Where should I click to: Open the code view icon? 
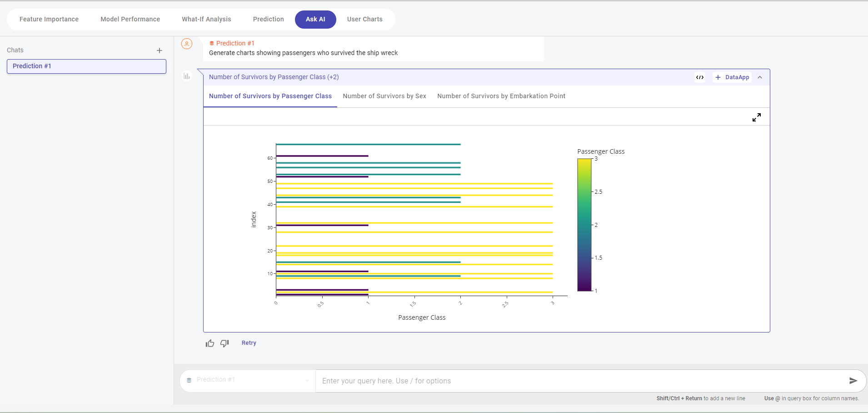pos(700,77)
